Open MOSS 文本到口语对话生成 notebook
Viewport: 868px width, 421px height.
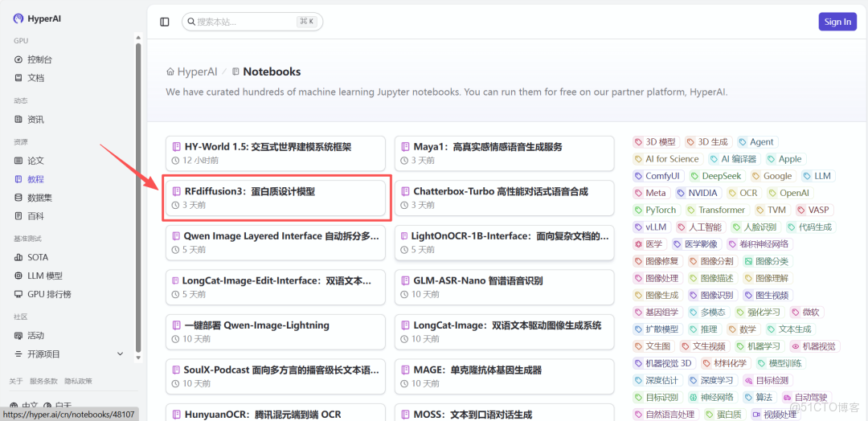pyautogui.click(x=504, y=413)
